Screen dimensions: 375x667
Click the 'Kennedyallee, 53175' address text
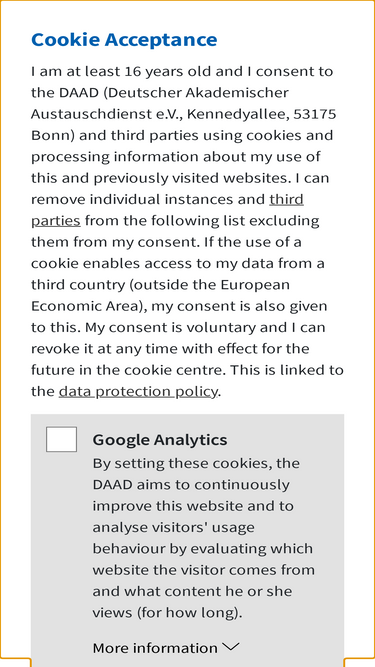click(x=261, y=114)
